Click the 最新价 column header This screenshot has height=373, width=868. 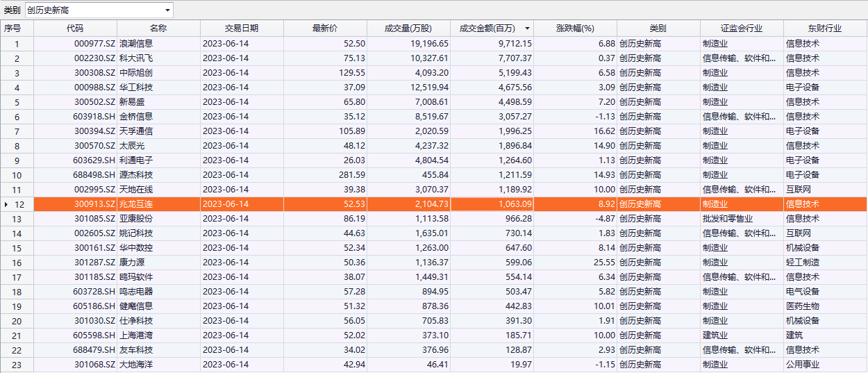click(x=325, y=28)
